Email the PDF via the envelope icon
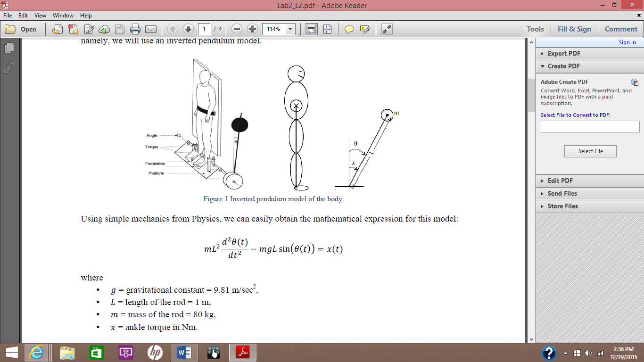644x362 pixels. pyautogui.click(x=150, y=29)
